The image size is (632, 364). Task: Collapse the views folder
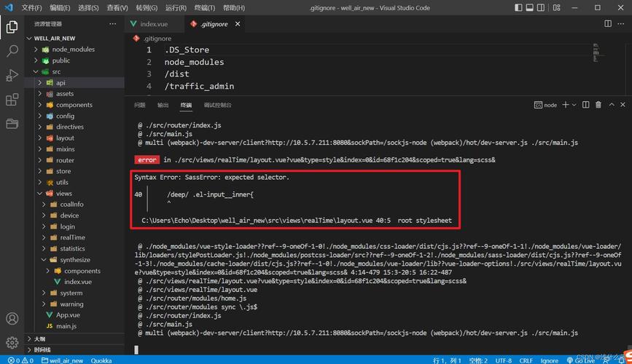tap(40, 193)
